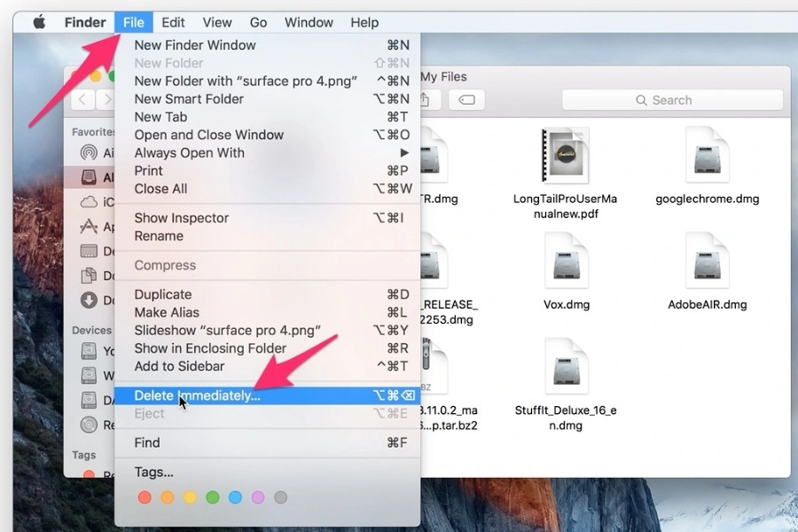Open the Go menu

pyautogui.click(x=258, y=22)
